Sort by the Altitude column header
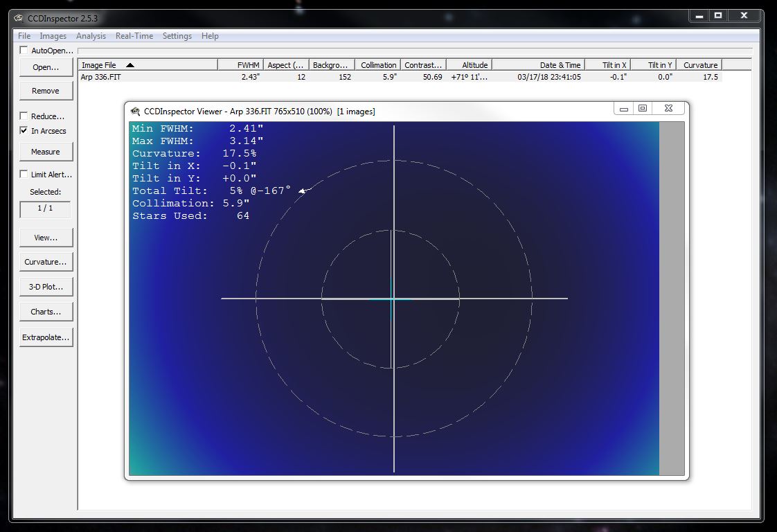Image resolution: width=777 pixels, height=532 pixels. pos(469,65)
